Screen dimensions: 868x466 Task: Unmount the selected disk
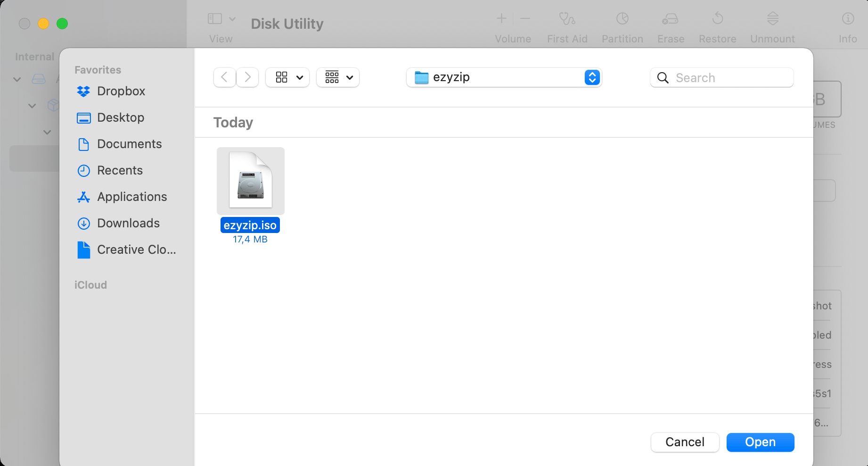point(772,26)
